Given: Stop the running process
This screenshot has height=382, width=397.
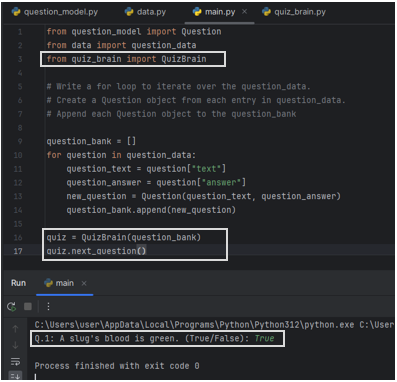Looking at the screenshot, I should point(28,306).
